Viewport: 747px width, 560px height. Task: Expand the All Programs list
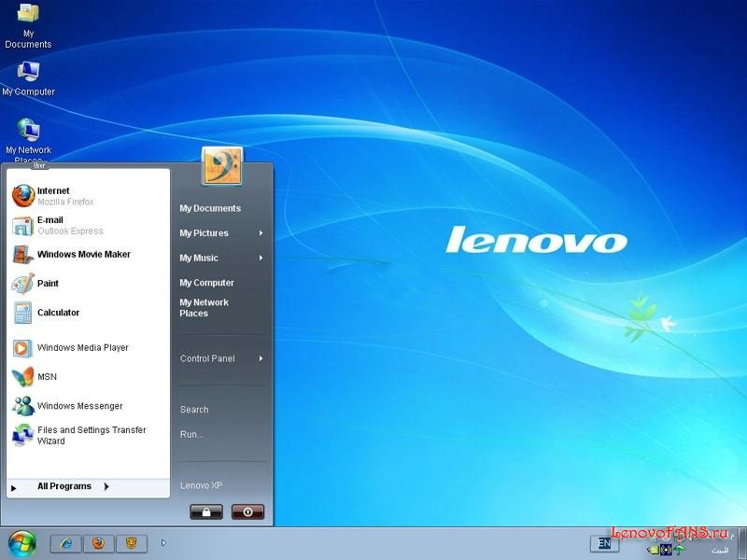(64, 486)
